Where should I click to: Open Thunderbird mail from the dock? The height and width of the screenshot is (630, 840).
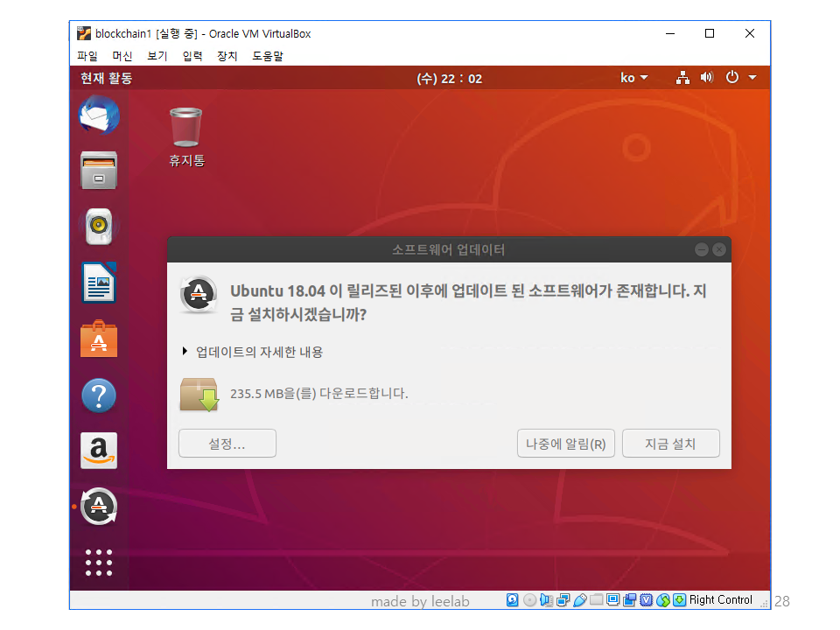pyautogui.click(x=99, y=115)
